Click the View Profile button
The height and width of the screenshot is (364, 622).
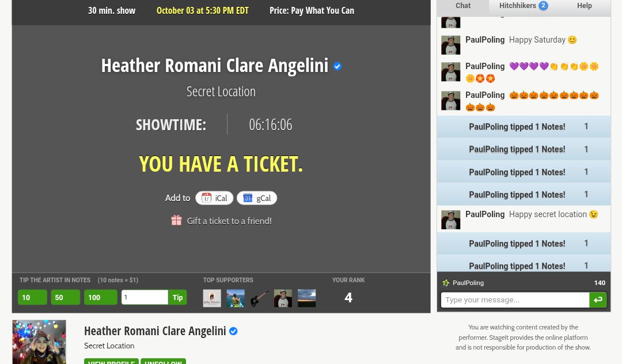pos(112,361)
